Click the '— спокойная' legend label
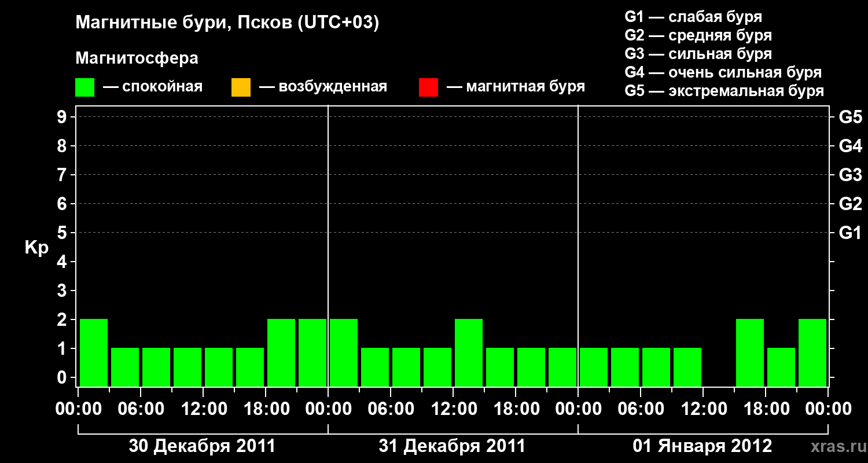Image resolution: width=868 pixels, height=463 pixels. [x=153, y=87]
